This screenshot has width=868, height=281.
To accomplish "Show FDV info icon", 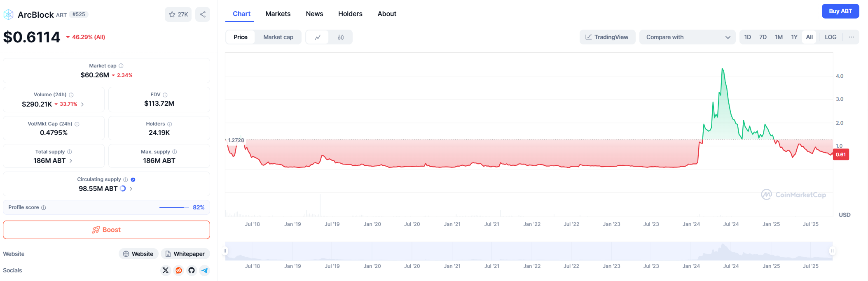I will 165,95.
